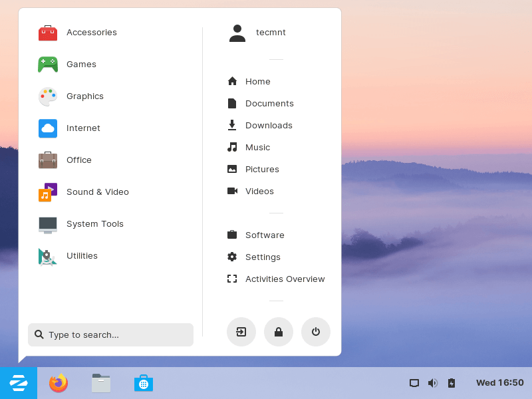The height and width of the screenshot is (399, 532).
Task: Click the Zorin start menu icon
Action: coord(19,383)
